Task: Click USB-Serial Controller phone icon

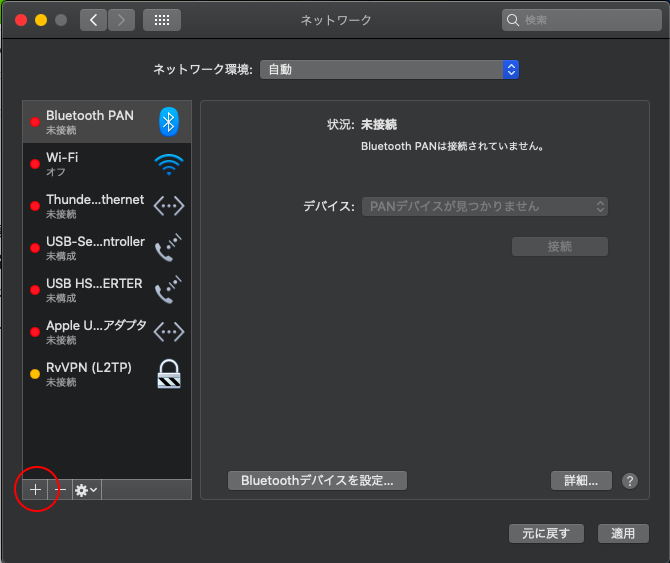Action: (168, 248)
